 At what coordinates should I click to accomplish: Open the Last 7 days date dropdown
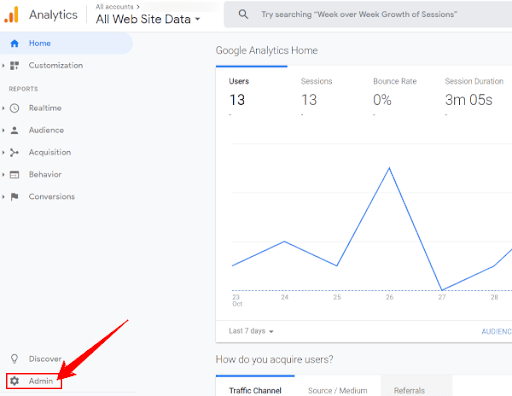(x=251, y=331)
